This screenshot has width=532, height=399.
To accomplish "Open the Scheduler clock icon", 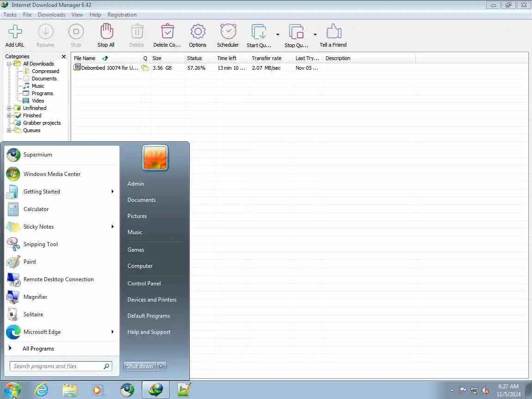I will coord(228,31).
